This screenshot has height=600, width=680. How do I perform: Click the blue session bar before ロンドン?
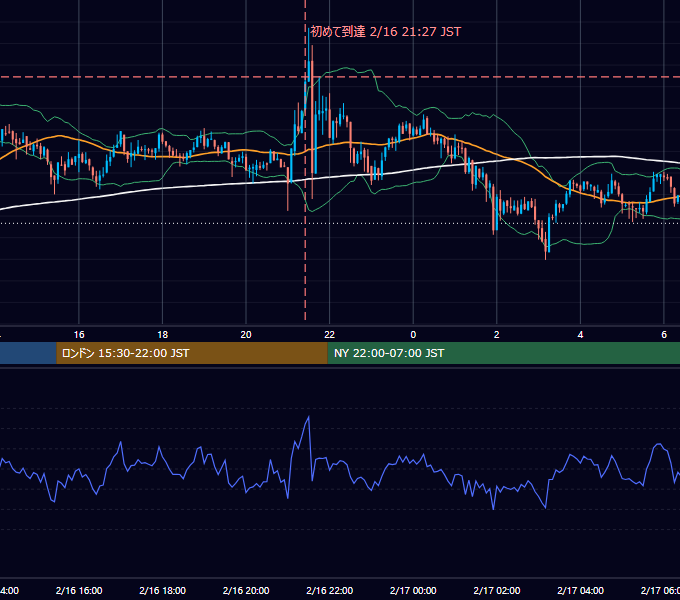click(28, 353)
